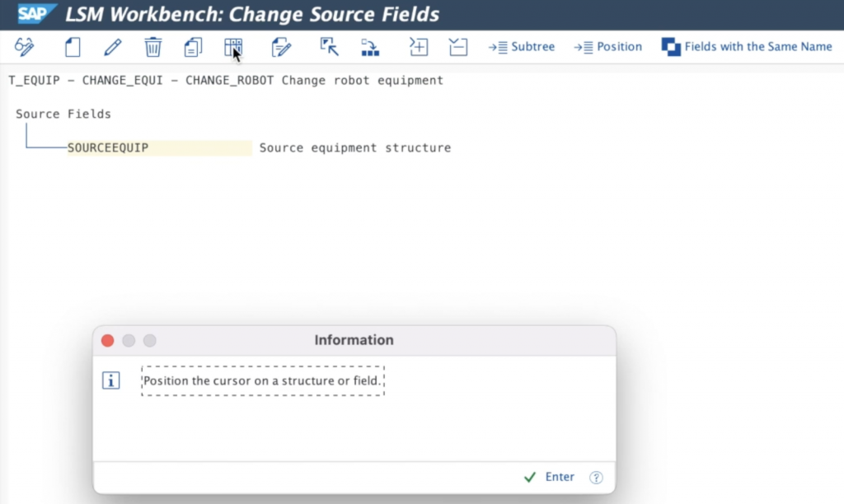Click the move/reassign blocks toolbar icon

370,47
